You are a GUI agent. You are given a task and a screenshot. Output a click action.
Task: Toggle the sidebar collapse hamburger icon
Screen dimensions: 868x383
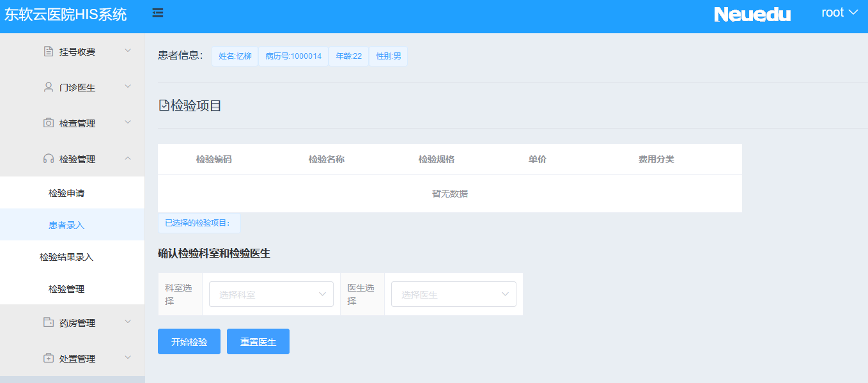(x=158, y=13)
